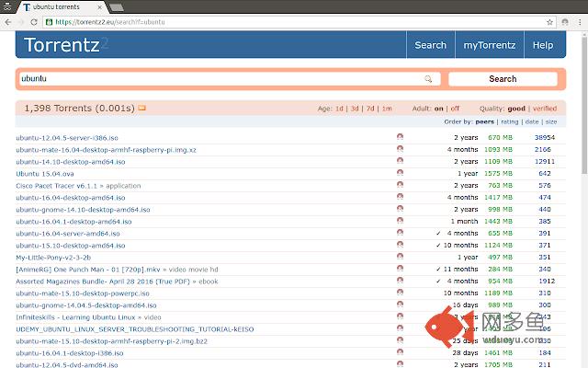This screenshot has height=368, width=588.
Task: Open a new tab with the new tab button
Action: pyautogui.click(x=117, y=7)
